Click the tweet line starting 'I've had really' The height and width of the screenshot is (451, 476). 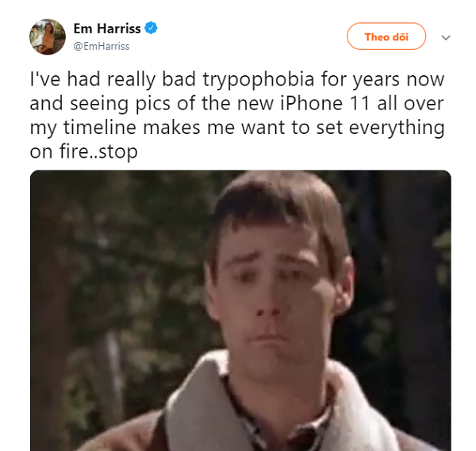click(236, 79)
